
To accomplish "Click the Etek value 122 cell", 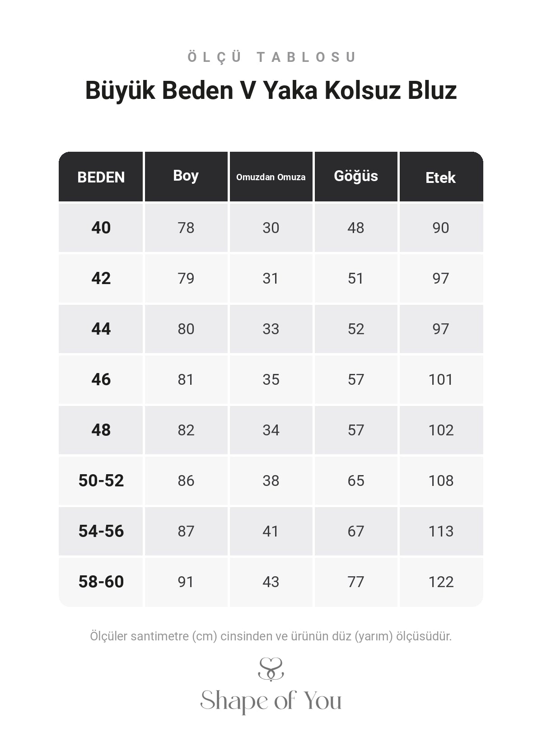I will coord(441,582).
